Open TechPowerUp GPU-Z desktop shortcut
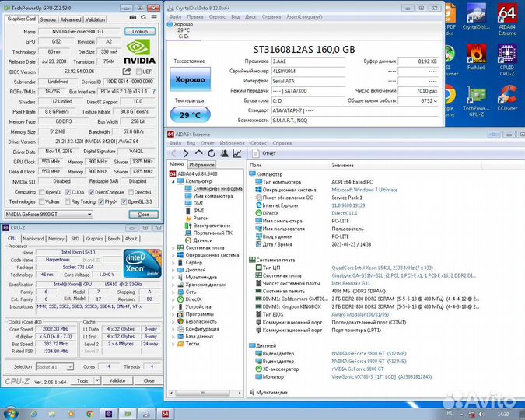 pos(476,100)
